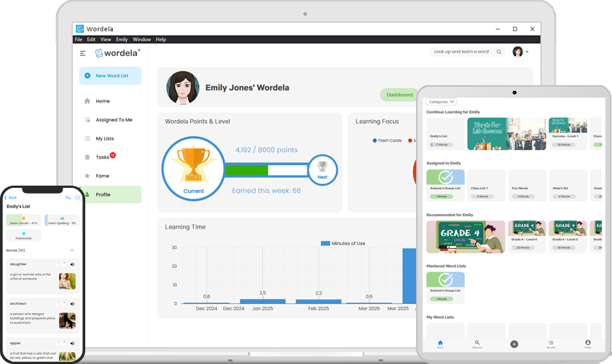Tap Back on the phone screen

[x=10, y=197]
